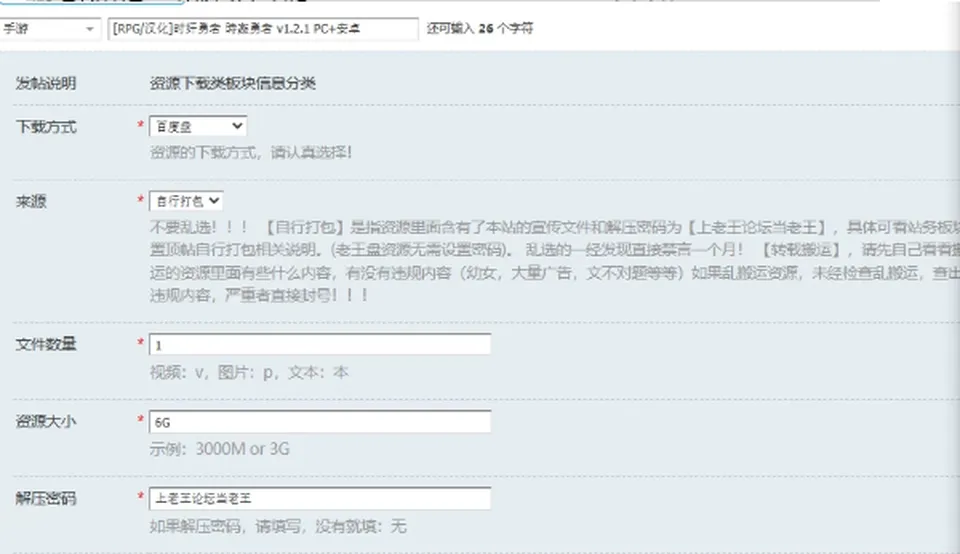This screenshot has height=554, width=960.
Task: Open the 手游 category dropdown
Action: [49, 29]
